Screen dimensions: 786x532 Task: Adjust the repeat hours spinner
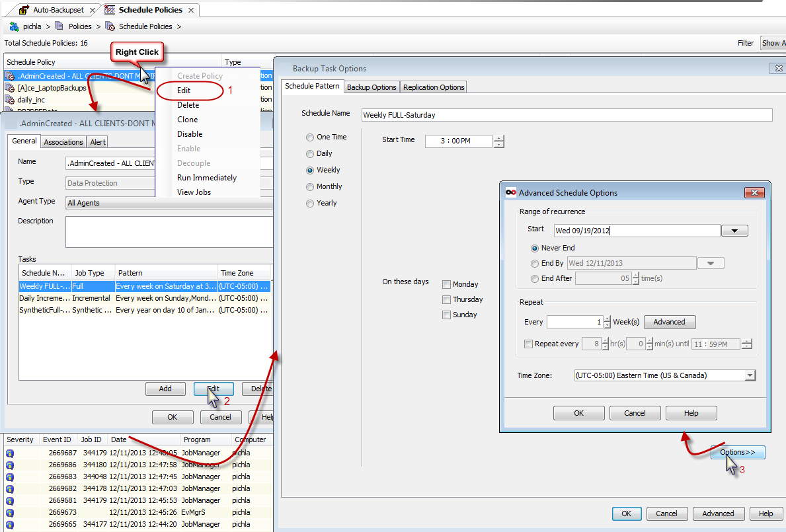[x=605, y=344]
